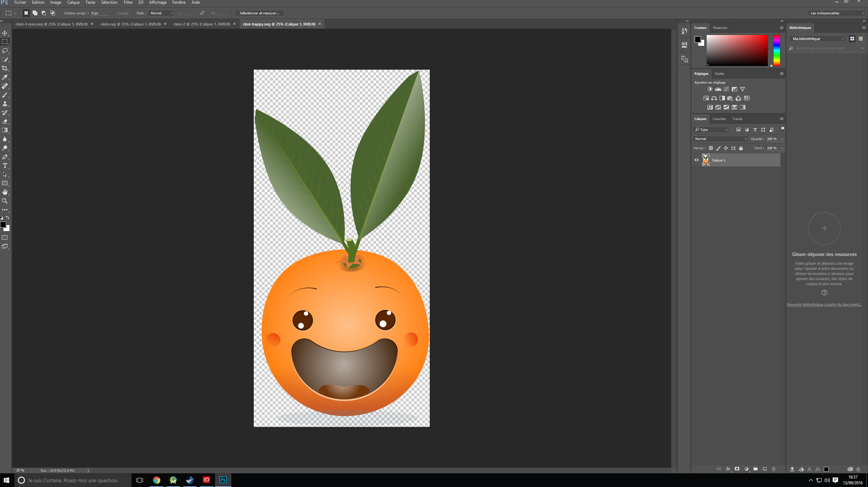Click the foreground color swatch in toolbar
Screen dimensions: 868x487
click(3, 225)
